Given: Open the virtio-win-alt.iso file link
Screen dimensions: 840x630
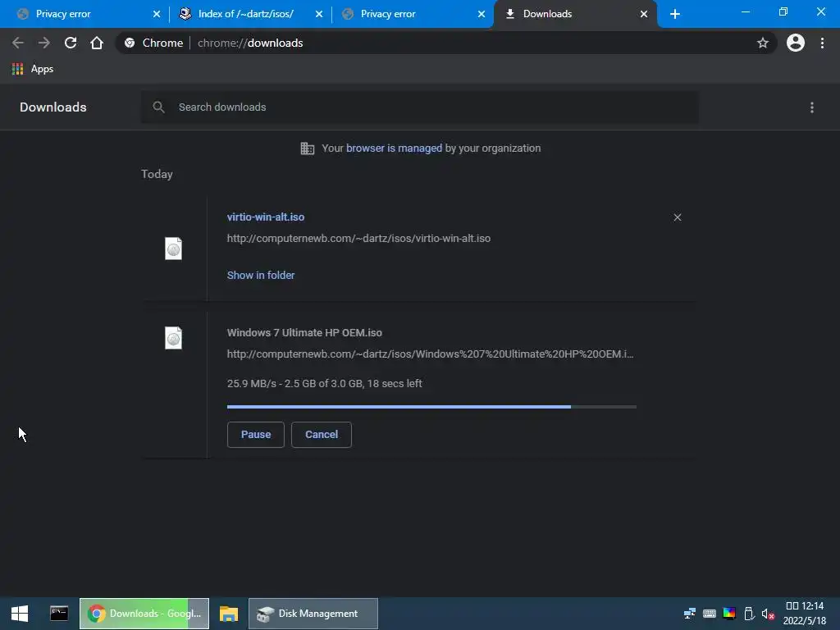Looking at the screenshot, I should coord(266,217).
